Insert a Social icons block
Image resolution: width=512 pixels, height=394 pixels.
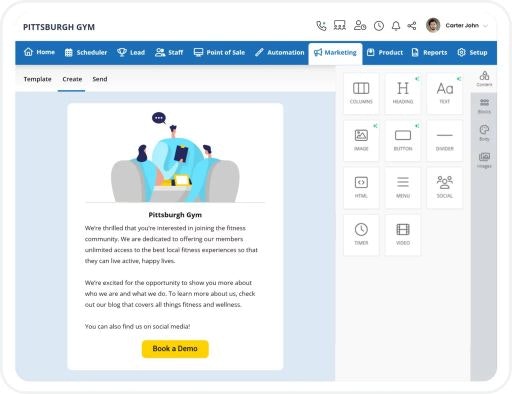pos(444,188)
